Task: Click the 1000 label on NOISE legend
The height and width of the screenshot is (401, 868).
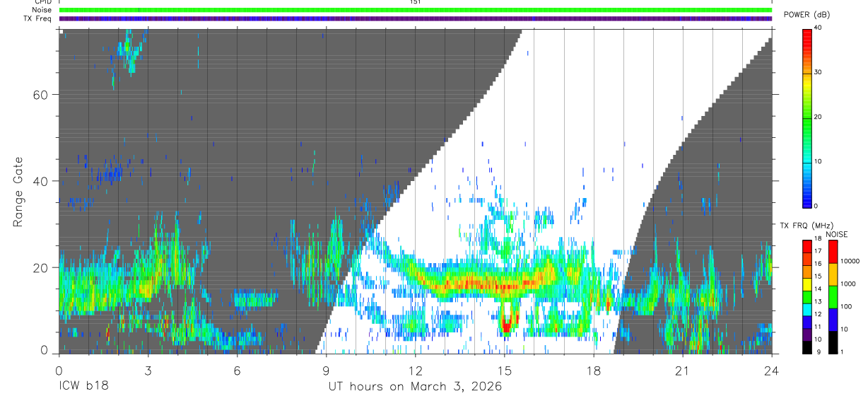Action: point(848,284)
